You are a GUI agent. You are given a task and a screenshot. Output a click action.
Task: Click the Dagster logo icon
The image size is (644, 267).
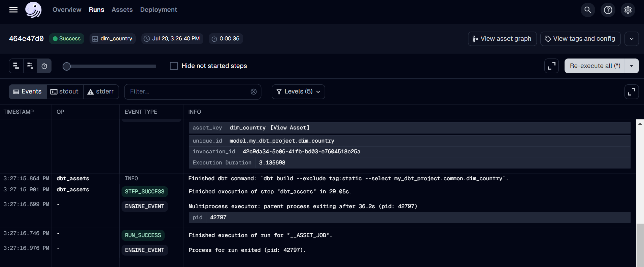[33, 10]
